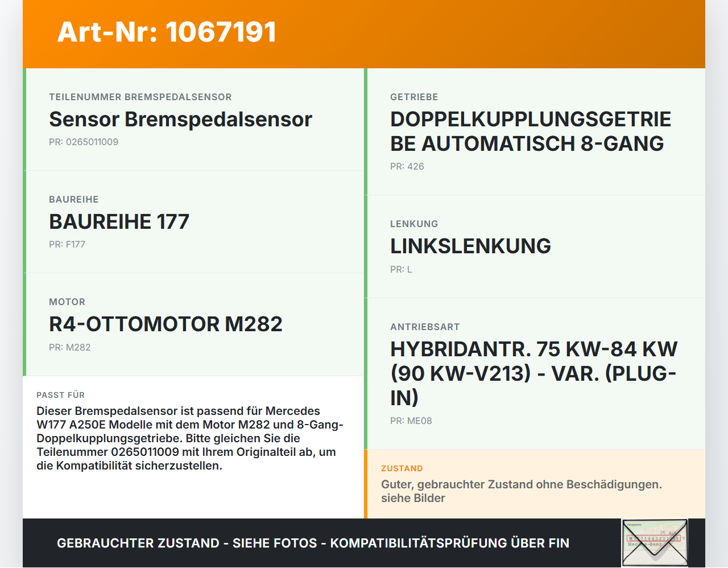This screenshot has height=568, width=728.
Task: Click the envelope thumbnail image in footer
Action: click(x=655, y=543)
